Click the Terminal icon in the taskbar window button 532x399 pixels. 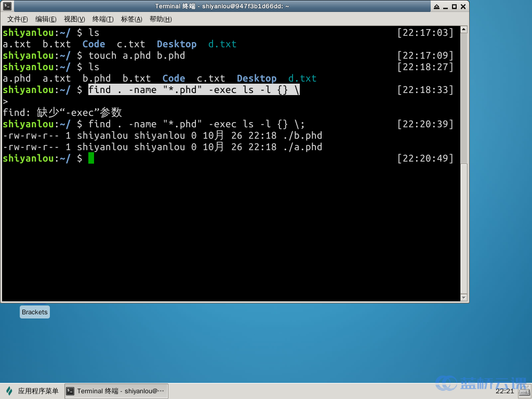pos(70,391)
